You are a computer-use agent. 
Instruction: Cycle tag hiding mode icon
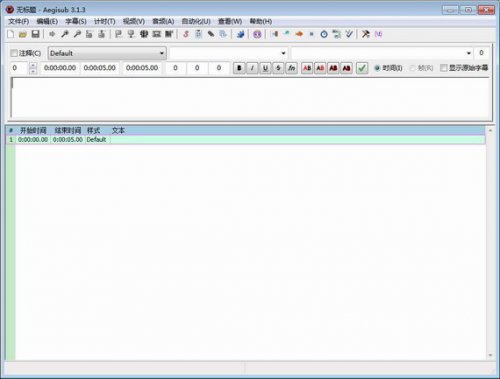(x=378, y=34)
